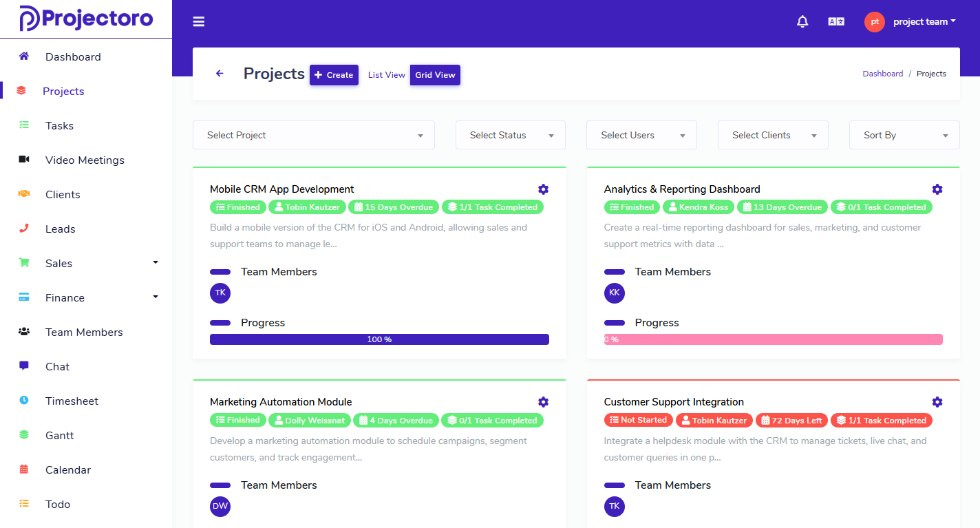The height and width of the screenshot is (528, 980).
Task: Click the back arrow beside Projects title
Action: (x=220, y=74)
